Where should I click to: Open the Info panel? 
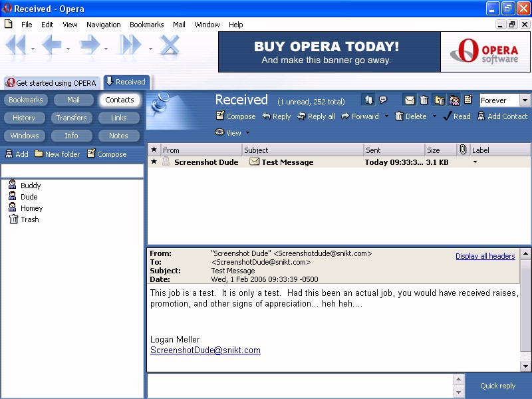pos(72,136)
